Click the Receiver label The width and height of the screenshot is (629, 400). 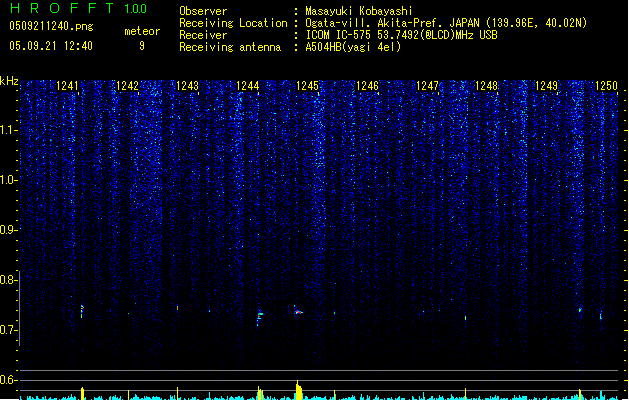pos(203,35)
